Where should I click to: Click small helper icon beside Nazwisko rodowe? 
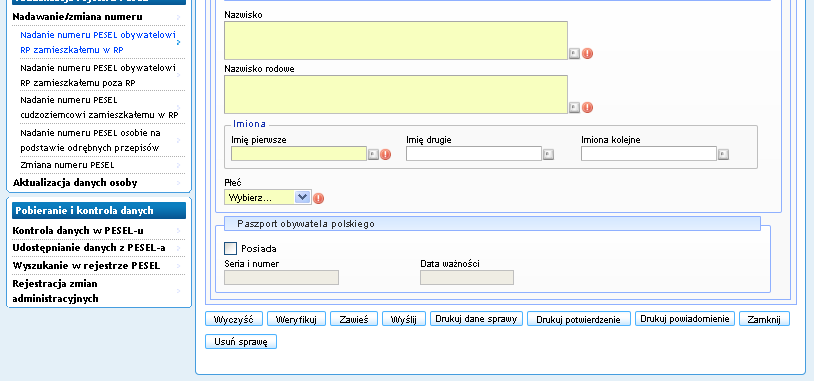pyautogui.click(x=574, y=107)
